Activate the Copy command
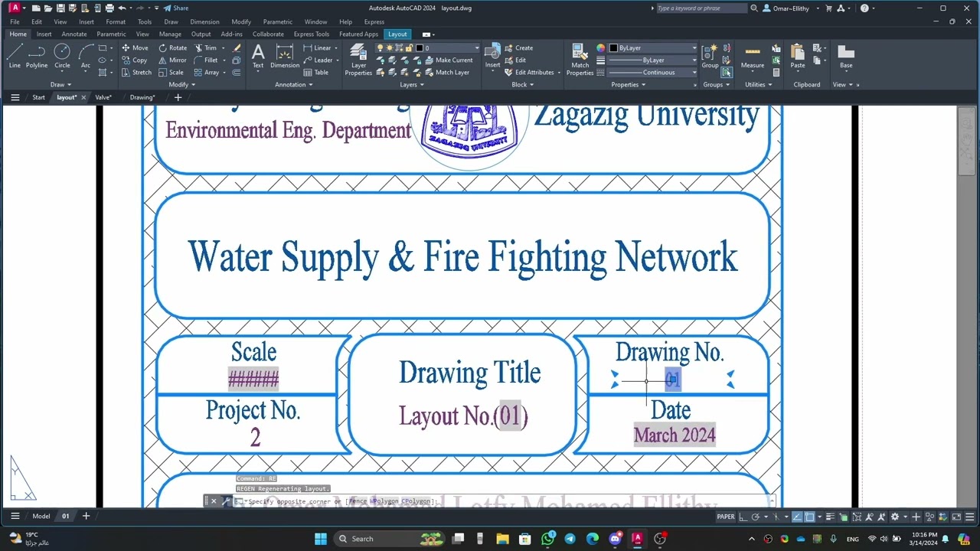 [x=134, y=60]
